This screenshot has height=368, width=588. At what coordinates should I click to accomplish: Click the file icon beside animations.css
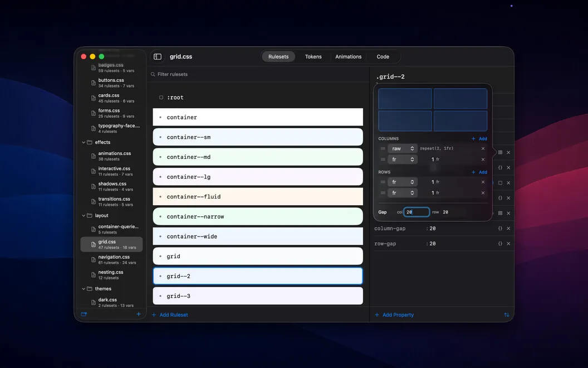coord(94,156)
